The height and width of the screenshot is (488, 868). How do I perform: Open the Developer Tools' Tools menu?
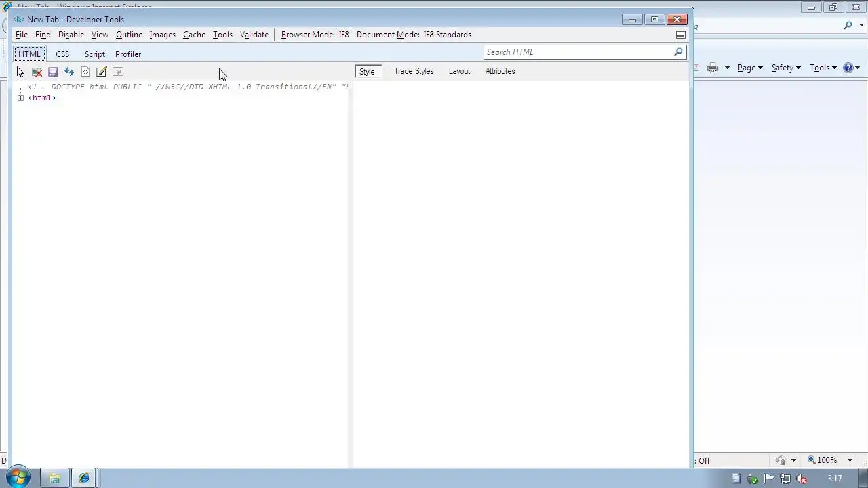222,35
